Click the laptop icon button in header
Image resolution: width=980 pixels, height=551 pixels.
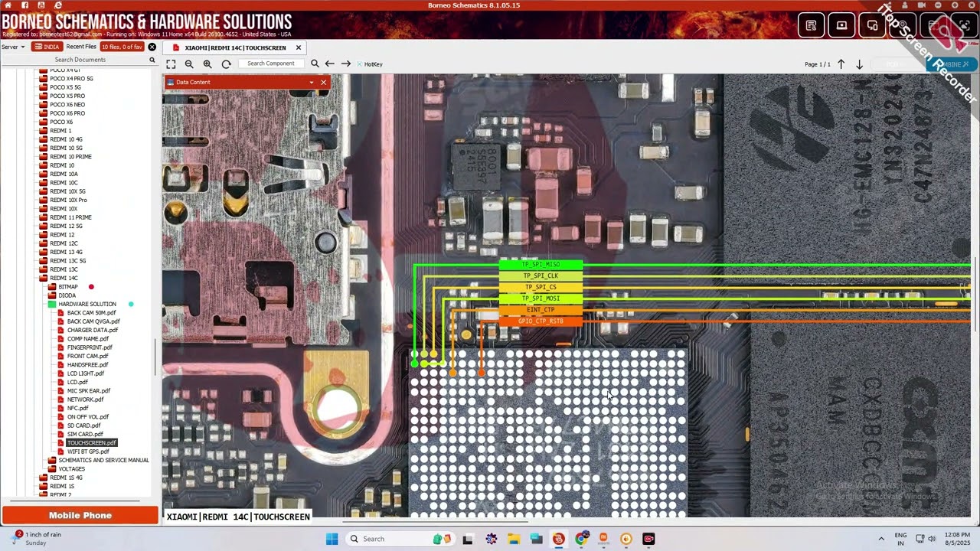[x=841, y=25]
